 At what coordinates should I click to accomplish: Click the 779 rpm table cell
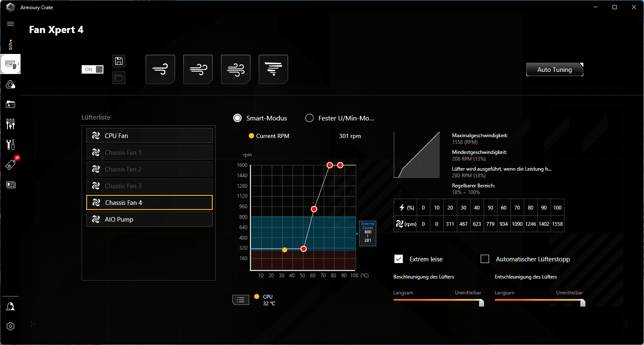tap(490, 224)
